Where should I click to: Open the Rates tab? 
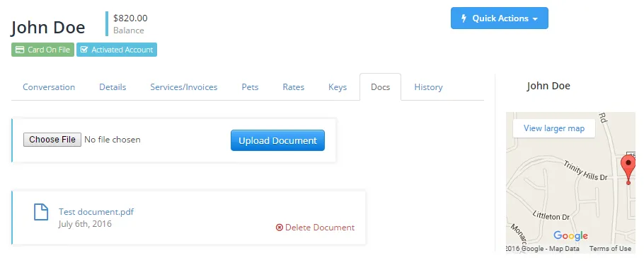(x=293, y=87)
